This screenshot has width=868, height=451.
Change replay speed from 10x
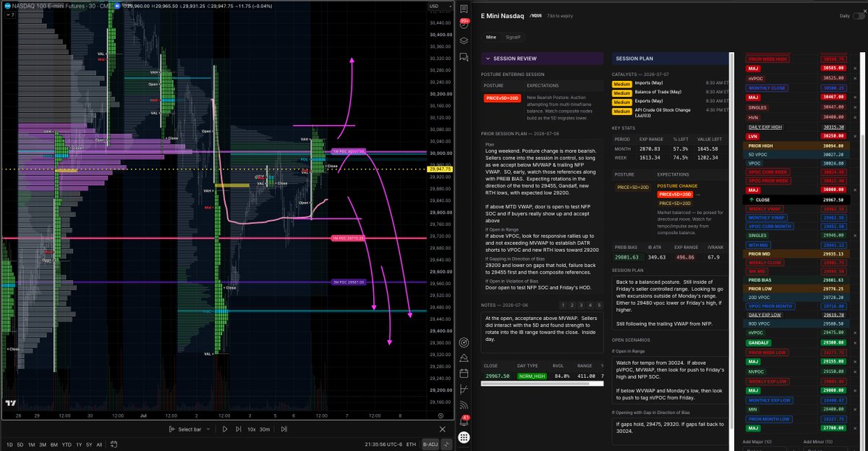click(x=251, y=429)
